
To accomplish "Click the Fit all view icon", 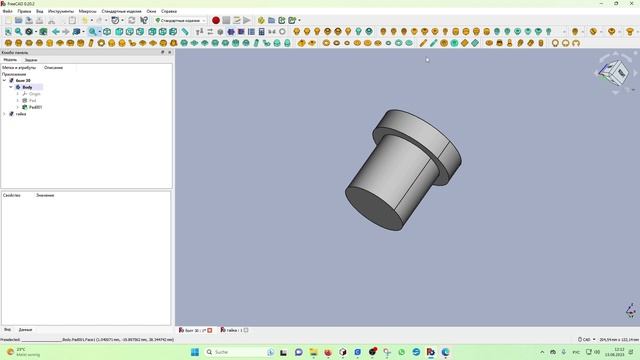I will [8, 31].
